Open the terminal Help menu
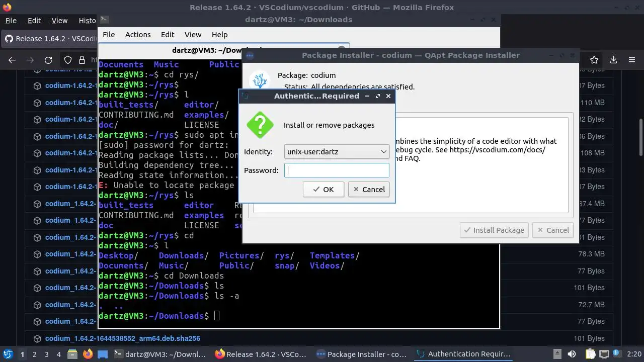The height and width of the screenshot is (362, 644). coord(219,35)
